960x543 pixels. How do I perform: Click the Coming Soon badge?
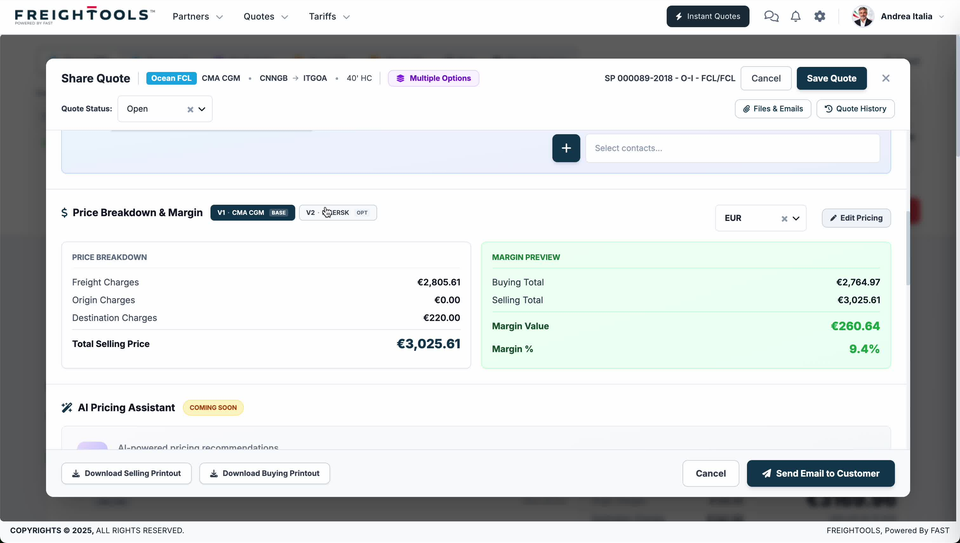(213, 408)
